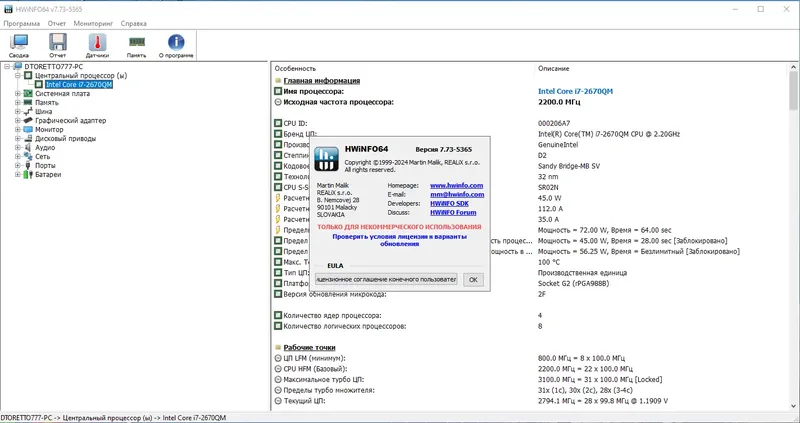Click the Графический адаптер card icon
Viewport: 800px width, 423px height.
(x=28, y=120)
